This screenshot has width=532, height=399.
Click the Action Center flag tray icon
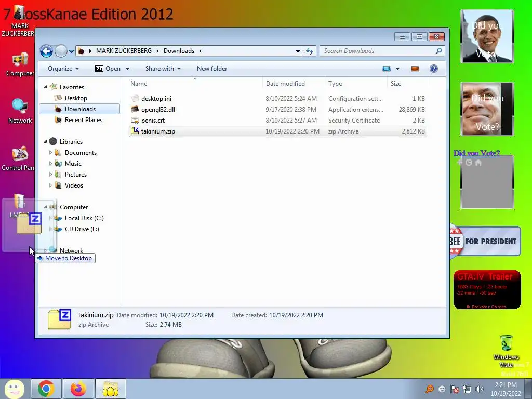coord(454,389)
